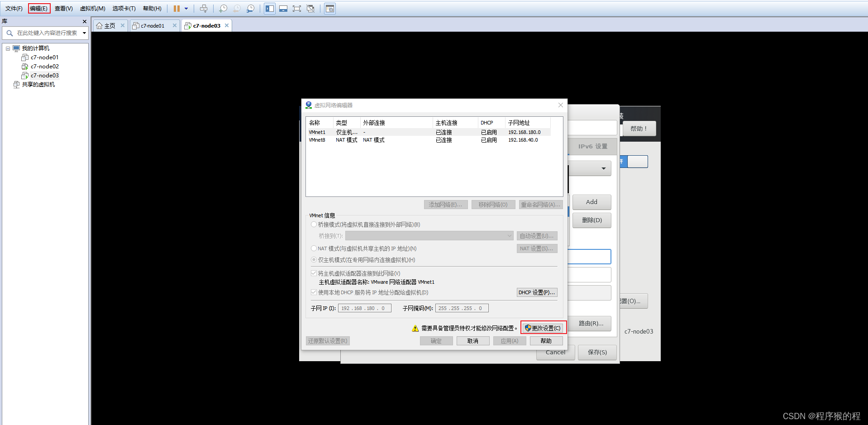Click the 添加网络(E)... button

tap(445, 205)
